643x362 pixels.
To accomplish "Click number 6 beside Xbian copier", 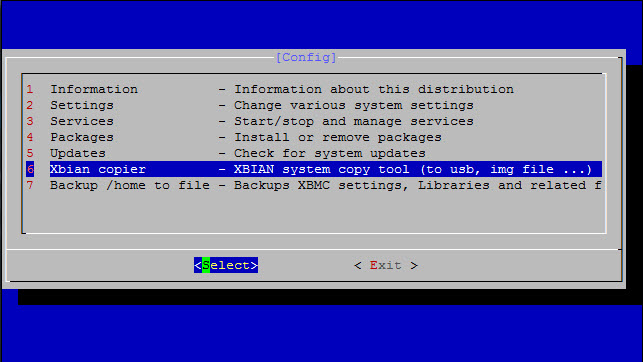I will pyautogui.click(x=30, y=169).
